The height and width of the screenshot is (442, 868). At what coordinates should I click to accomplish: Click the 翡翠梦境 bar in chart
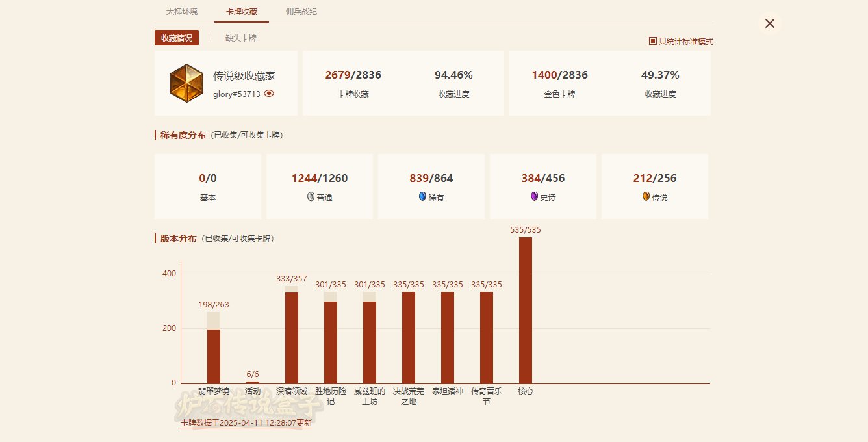coord(214,355)
